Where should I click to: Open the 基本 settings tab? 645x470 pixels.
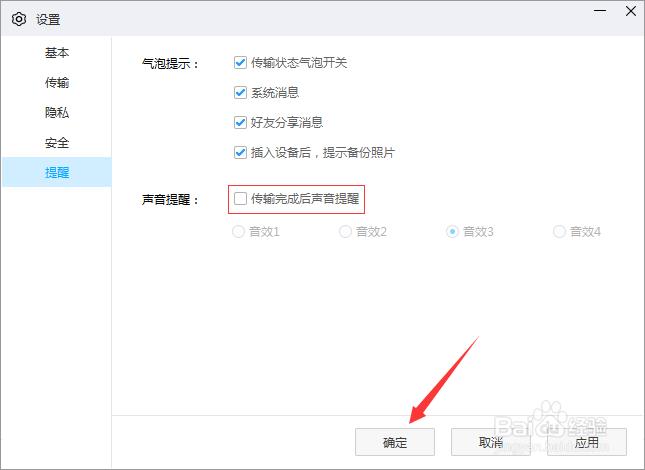tap(57, 53)
